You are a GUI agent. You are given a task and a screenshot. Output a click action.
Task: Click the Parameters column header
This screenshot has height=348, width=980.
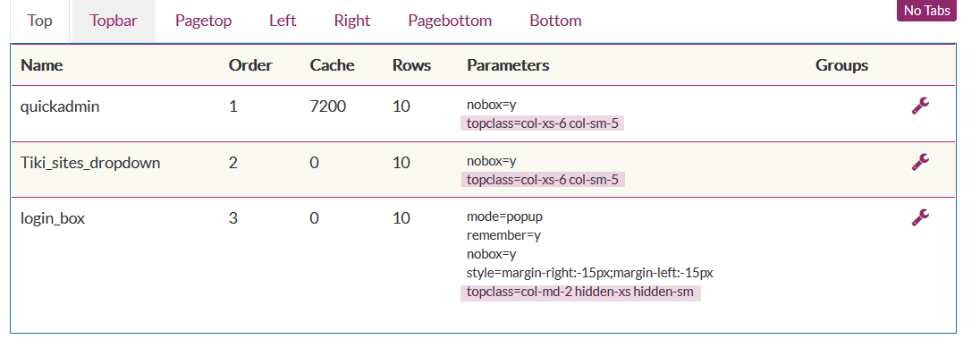(x=508, y=65)
